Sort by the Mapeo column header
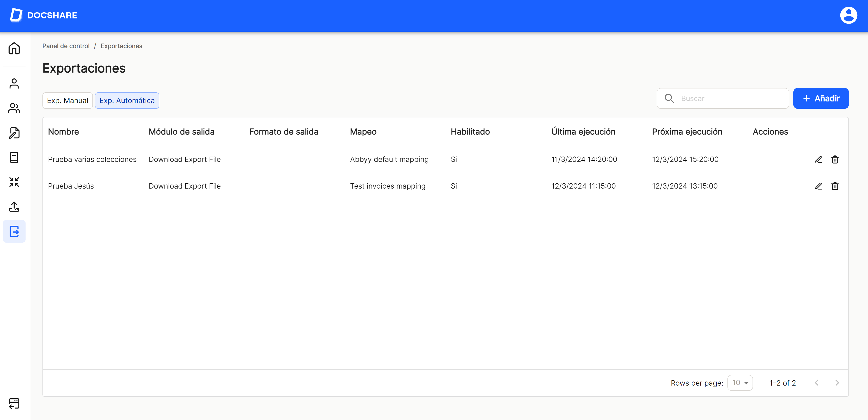Viewport: 868px width, 420px height. 363,132
